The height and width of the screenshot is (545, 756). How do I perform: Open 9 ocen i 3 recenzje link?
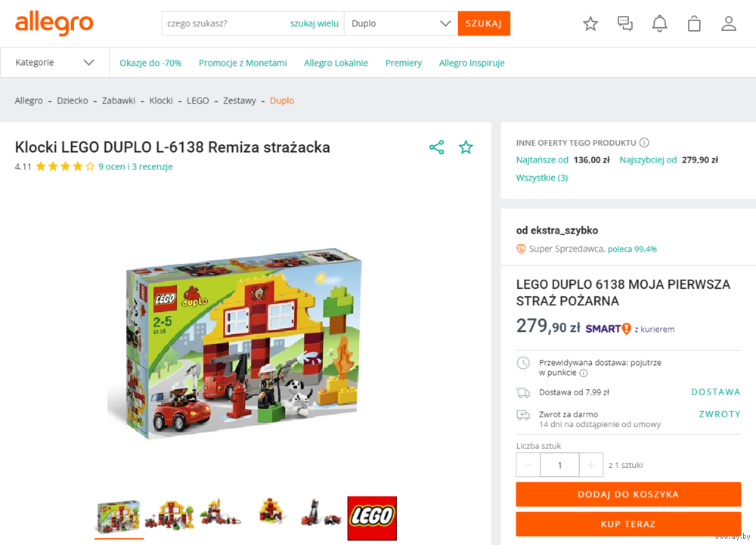pyautogui.click(x=135, y=167)
